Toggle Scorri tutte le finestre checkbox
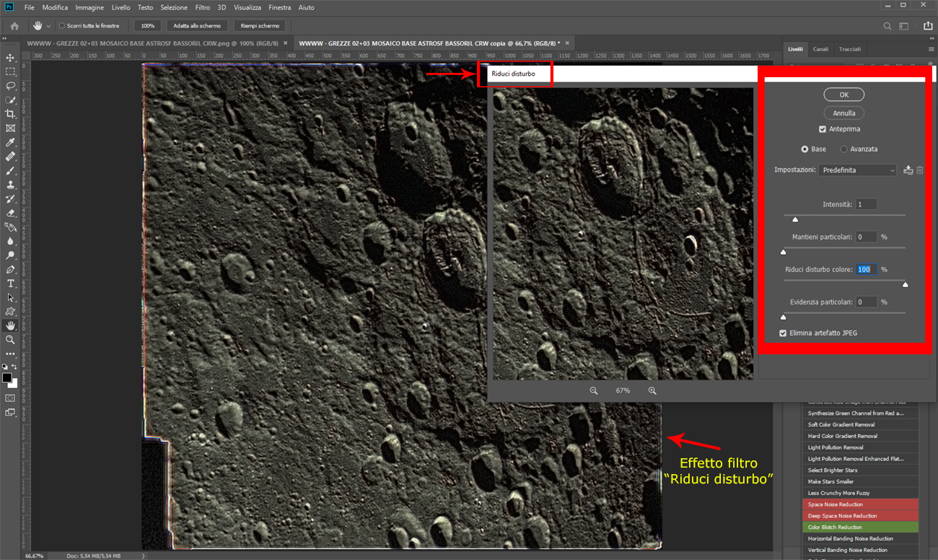This screenshot has width=938, height=560. tap(61, 26)
